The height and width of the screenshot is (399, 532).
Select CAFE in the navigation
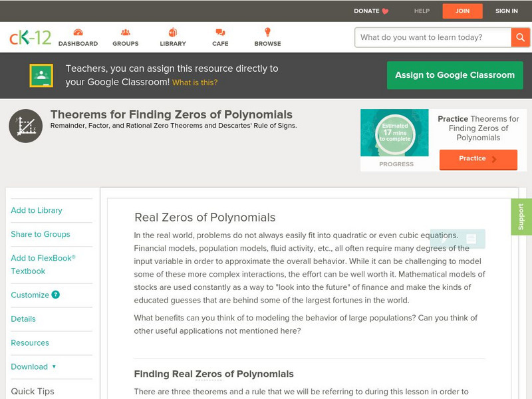220,44
